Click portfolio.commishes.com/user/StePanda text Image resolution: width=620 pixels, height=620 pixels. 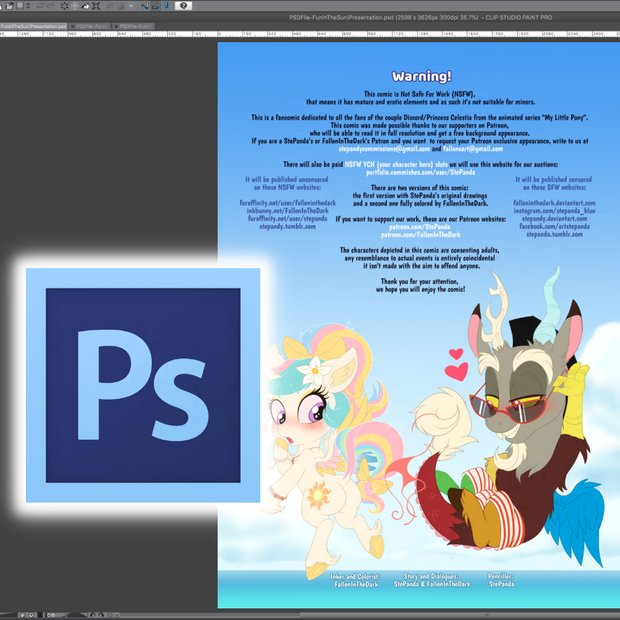pos(420,172)
